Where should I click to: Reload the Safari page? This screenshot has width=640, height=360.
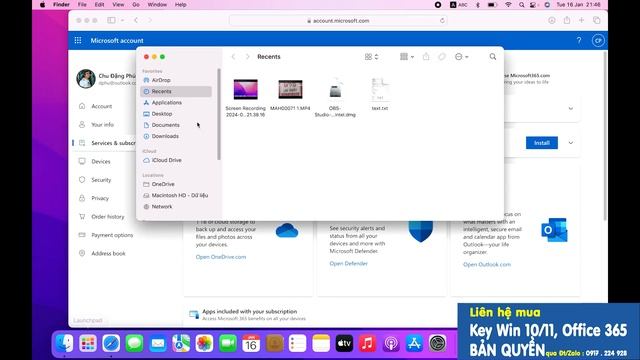point(442,20)
